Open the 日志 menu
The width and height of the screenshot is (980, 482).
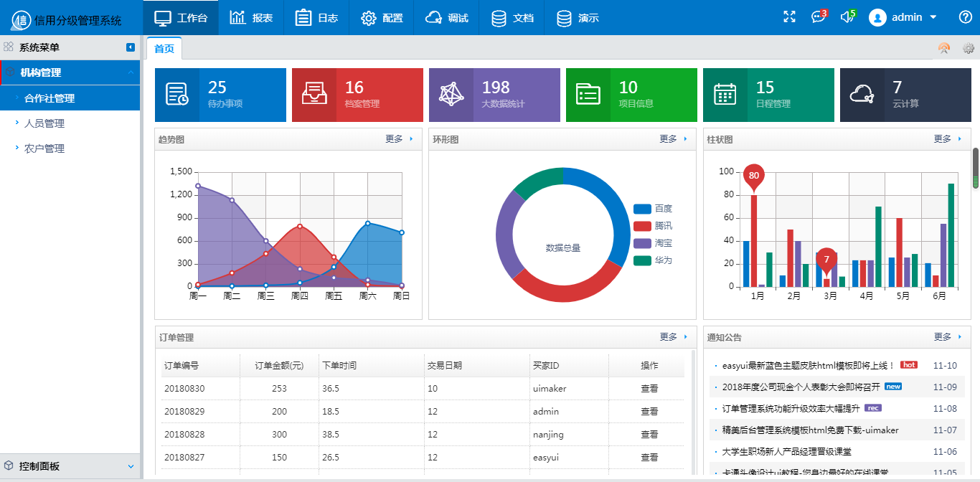click(x=317, y=18)
